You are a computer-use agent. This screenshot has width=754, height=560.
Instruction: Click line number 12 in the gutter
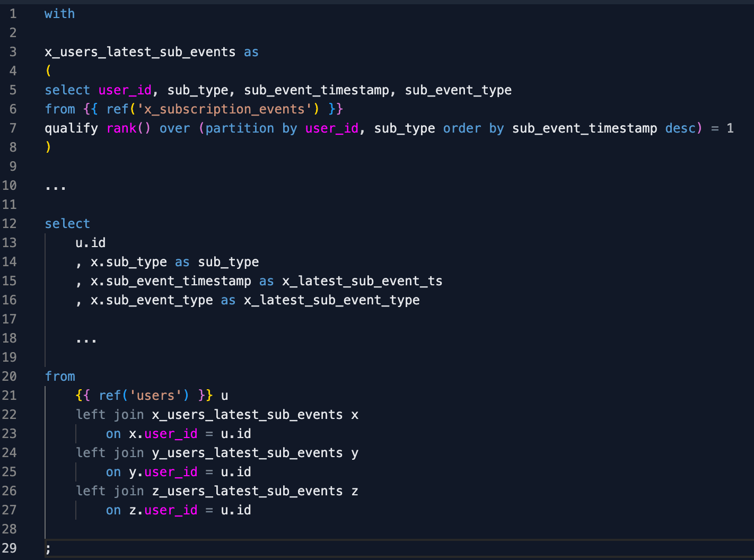tap(10, 224)
